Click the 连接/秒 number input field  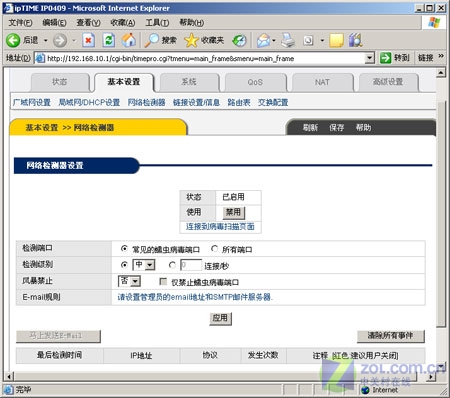(191, 265)
